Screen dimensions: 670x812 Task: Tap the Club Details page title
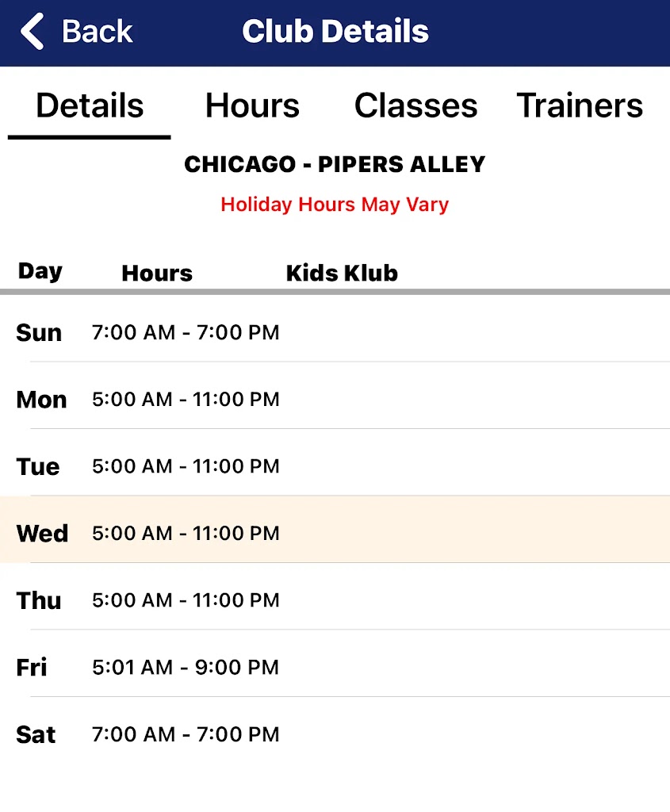point(335,33)
